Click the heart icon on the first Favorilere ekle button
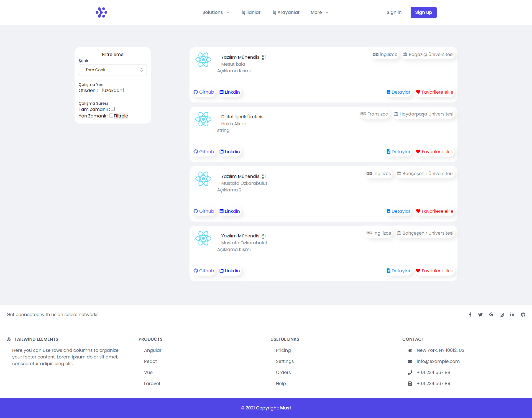The width and height of the screenshot is (532, 418). [418, 92]
